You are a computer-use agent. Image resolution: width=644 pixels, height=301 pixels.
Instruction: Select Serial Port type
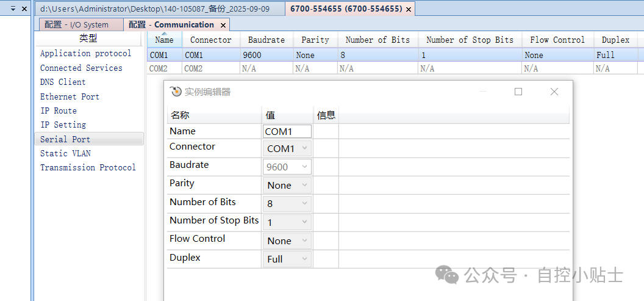pyautogui.click(x=89, y=139)
